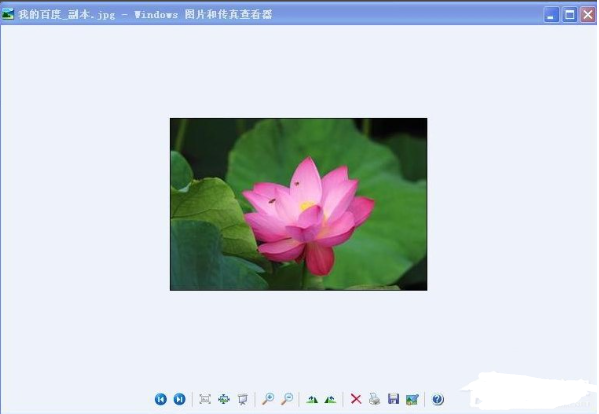Viewport: 599px width, 414px height.
Task: Go to the previous image
Action: click(161, 399)
